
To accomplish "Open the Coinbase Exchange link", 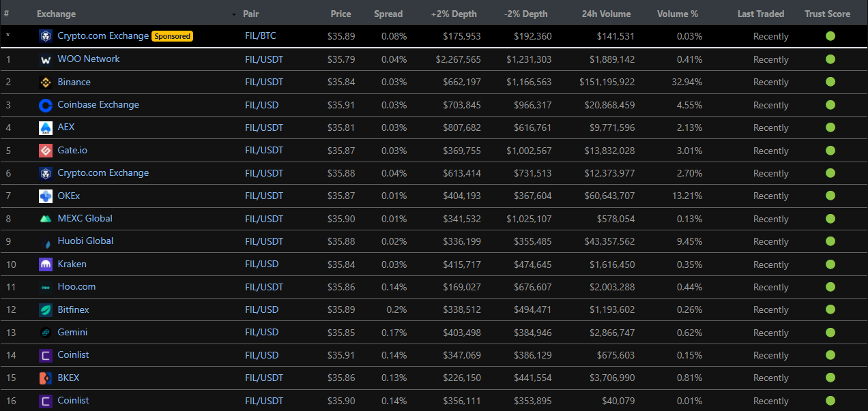I will coord(98,105).
